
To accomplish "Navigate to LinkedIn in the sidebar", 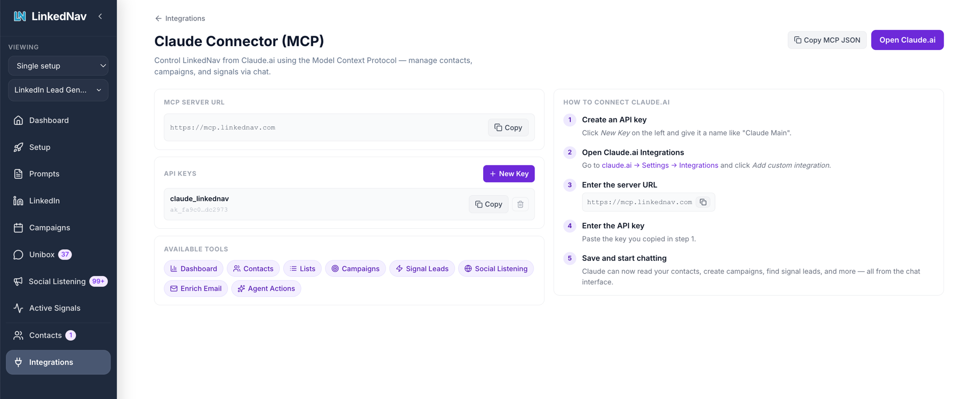I will coord(58,201).
